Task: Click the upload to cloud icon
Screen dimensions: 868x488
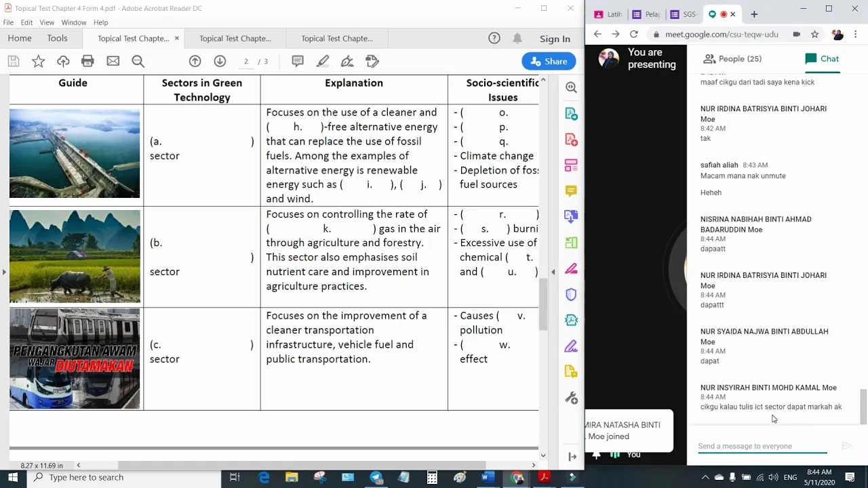Action: point(63,61)
